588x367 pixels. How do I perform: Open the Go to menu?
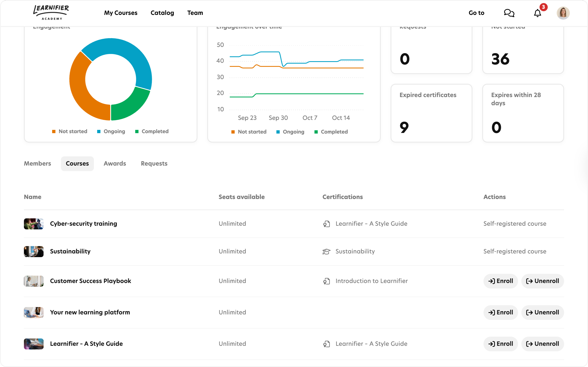[476, 13]
